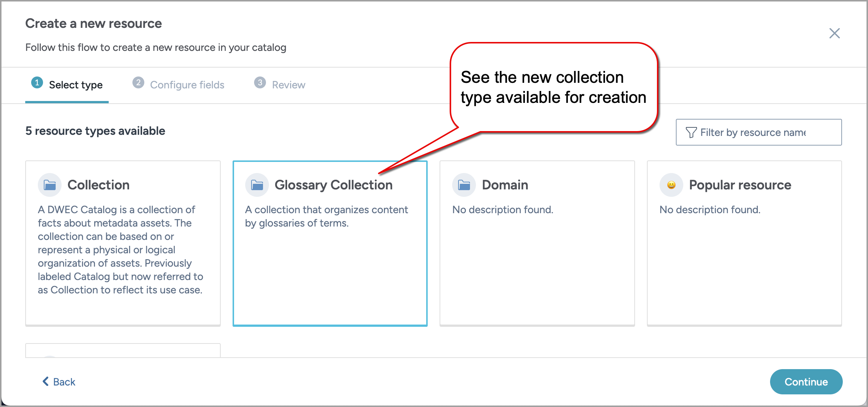Viewport: 868px width, 407px height.
Task: Click Domain's No description found text
Action: pos(503,210)
